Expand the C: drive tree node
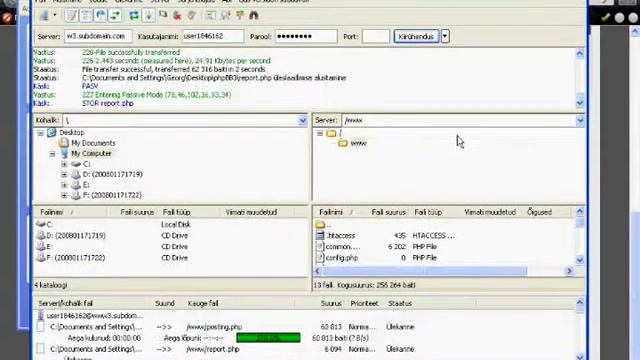The height and width of the screenshot is (360, 640). tap(64, 164)
